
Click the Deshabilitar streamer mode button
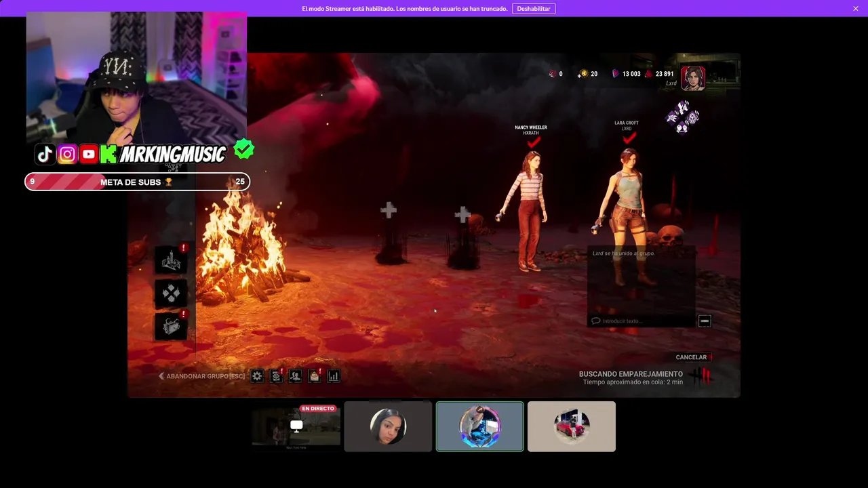[534, 9]
